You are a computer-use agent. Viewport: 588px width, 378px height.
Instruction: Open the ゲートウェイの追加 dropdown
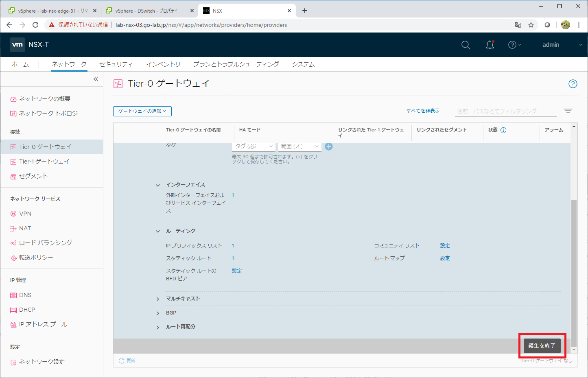142,111
